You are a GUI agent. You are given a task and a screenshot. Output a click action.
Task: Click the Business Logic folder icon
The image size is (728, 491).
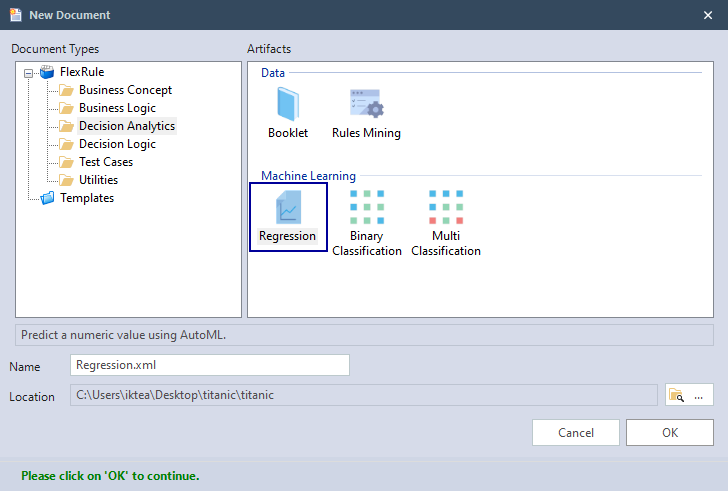66,108
